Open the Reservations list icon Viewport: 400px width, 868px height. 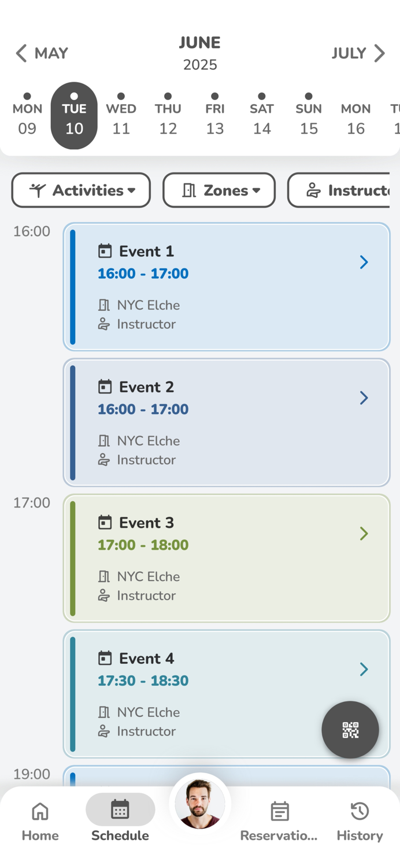tap(280, 811)
